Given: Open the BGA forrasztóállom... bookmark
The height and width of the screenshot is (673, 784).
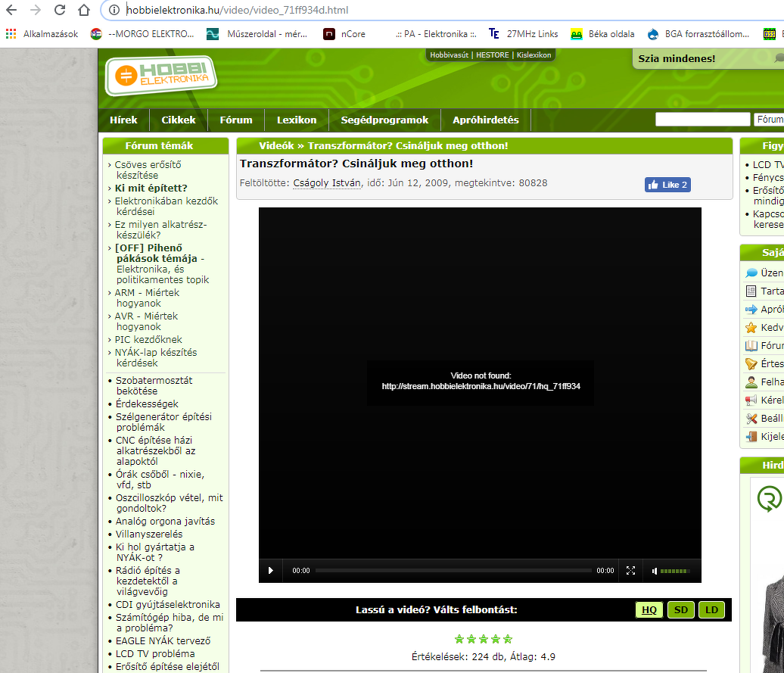Looking at the screenshot, I should click(698, 34).
